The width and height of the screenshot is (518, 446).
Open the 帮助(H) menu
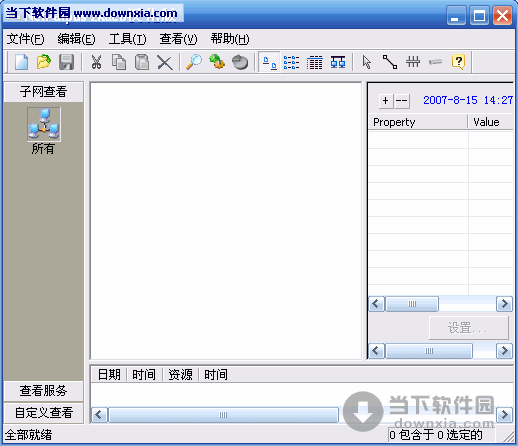[230, 39]
